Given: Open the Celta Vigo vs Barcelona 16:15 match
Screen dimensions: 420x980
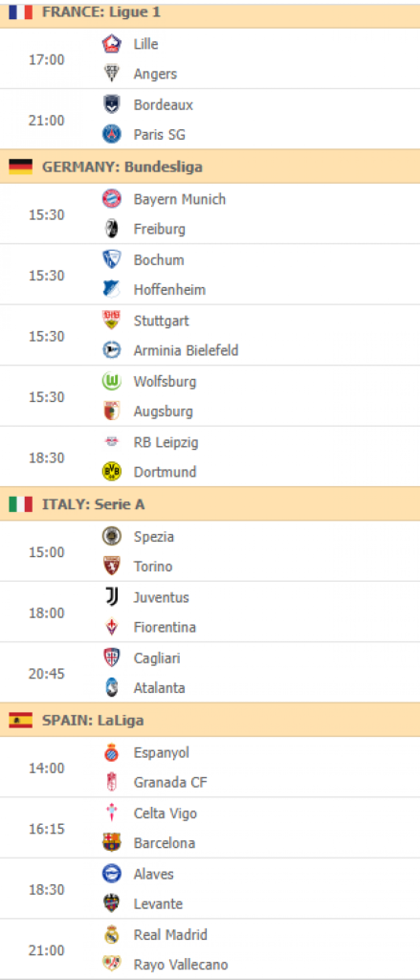Looking at the screenshot, I should pos(210,828).
